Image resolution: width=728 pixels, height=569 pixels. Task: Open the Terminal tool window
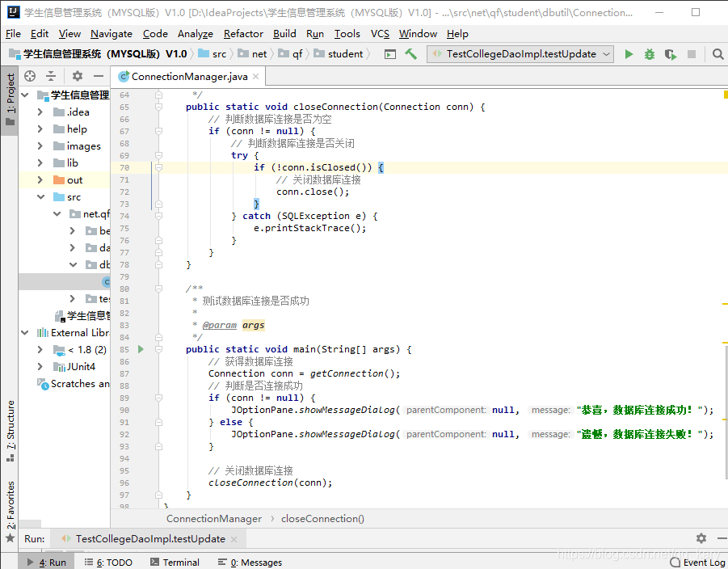pyautogui.click(x=175, y=563)
